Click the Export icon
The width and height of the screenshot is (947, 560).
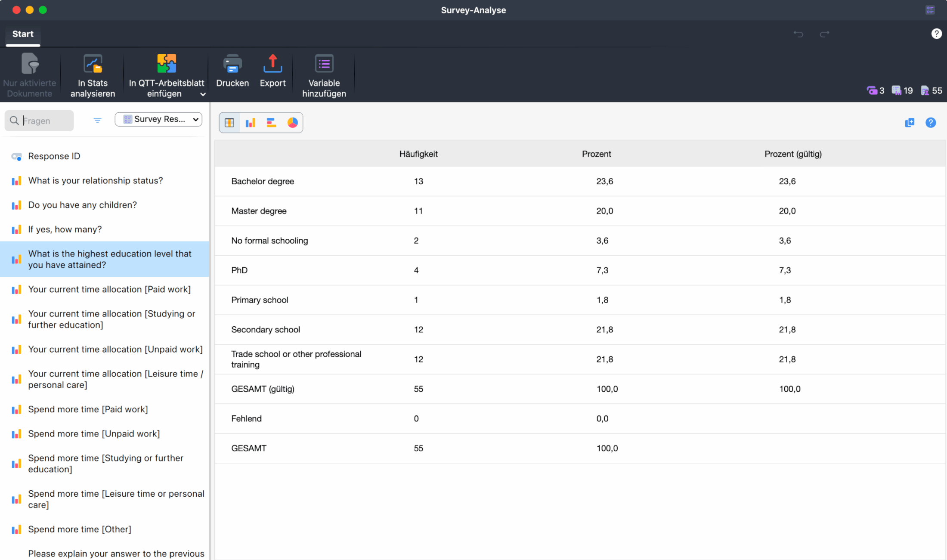coord(272,65)
